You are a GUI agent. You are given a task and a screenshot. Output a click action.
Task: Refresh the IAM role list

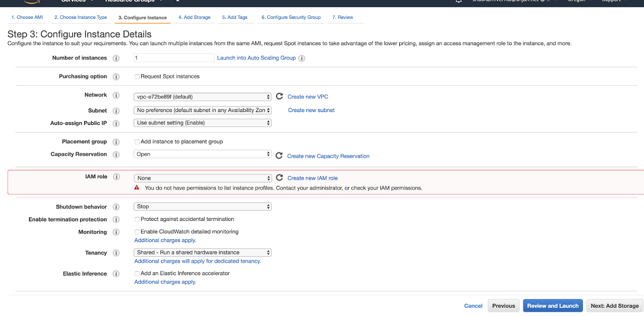pyautogui.click(x=279, y=178)
